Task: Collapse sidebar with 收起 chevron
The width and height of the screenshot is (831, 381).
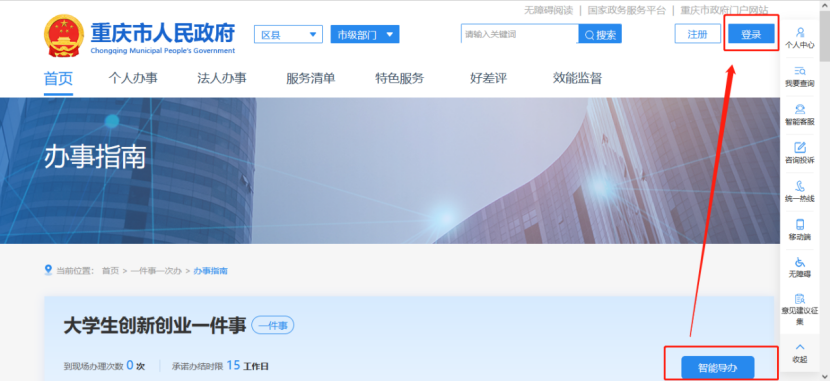Action: coord(800,347)
